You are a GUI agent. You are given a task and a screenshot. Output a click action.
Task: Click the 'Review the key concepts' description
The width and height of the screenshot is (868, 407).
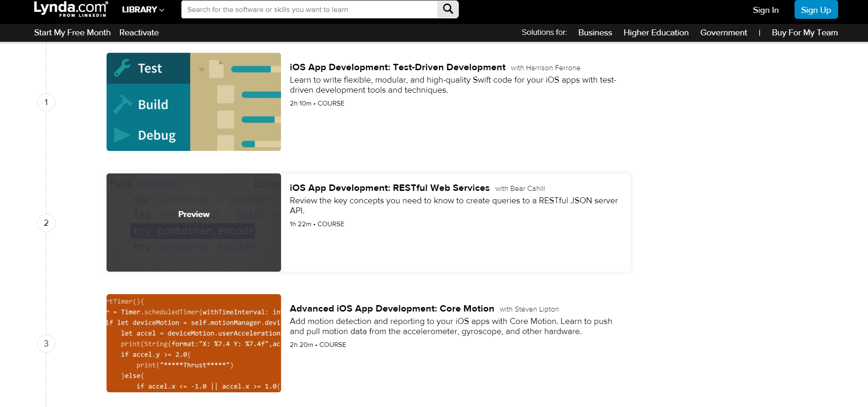(454, 206)
